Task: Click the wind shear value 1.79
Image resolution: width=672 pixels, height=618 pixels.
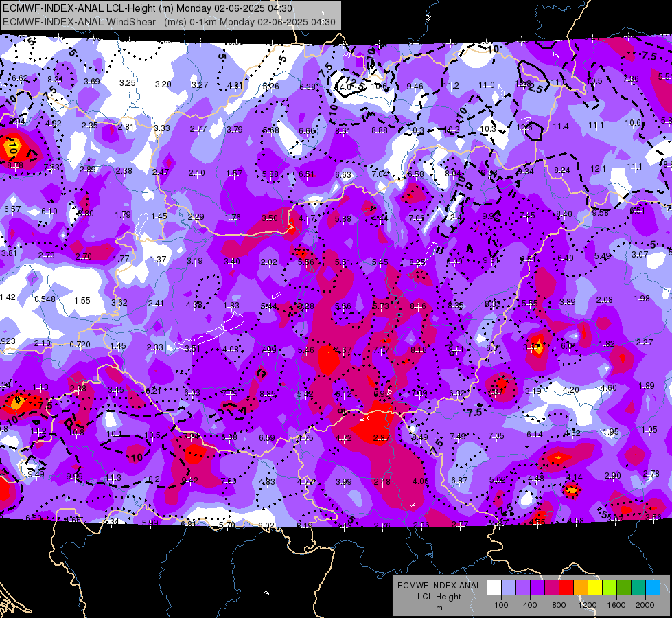Action: 123,214
